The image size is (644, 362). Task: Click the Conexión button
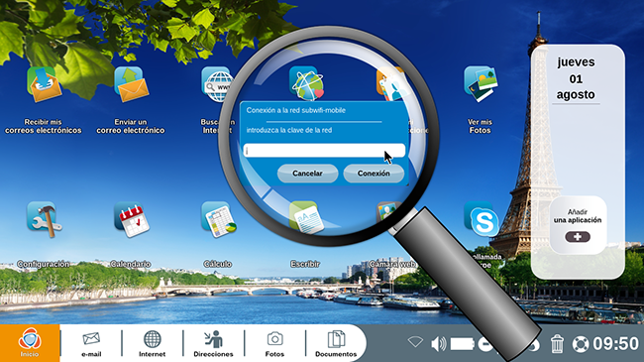(374, 174)
